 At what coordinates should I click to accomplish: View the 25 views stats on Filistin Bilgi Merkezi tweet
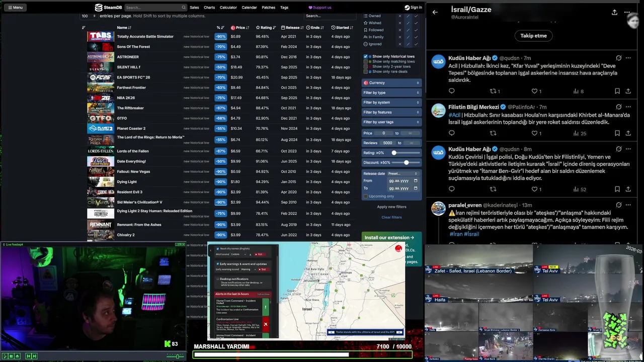tap(580, 133)
